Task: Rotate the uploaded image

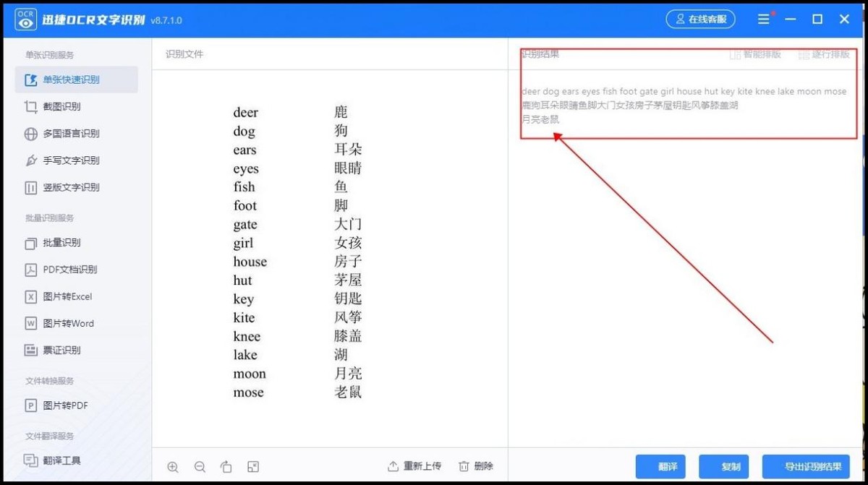Action: (226, 466)
